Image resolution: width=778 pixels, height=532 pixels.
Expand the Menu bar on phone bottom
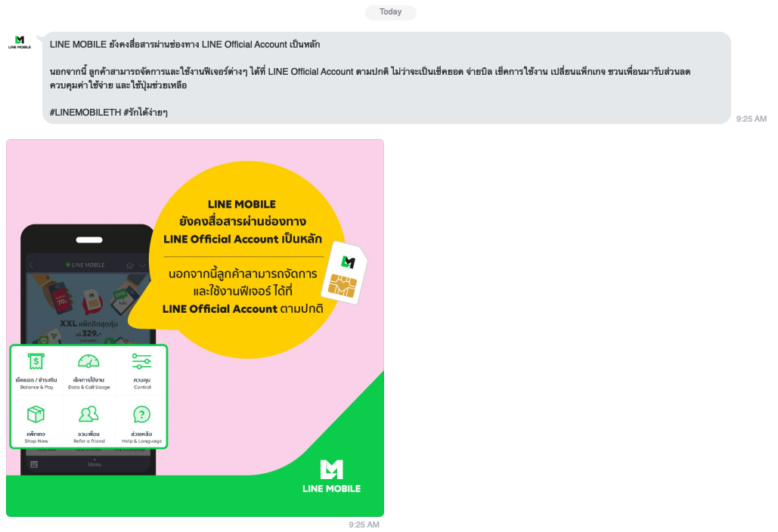(x=95, y=463)
